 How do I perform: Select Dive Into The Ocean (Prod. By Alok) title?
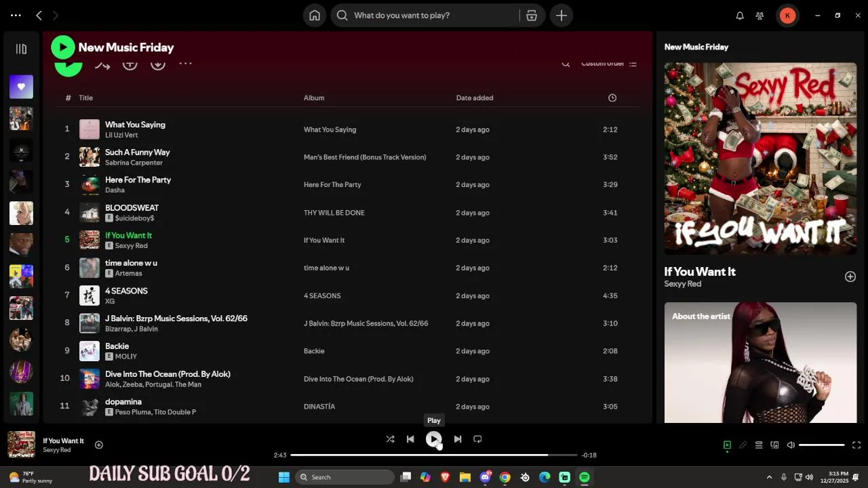pos(167,374)
